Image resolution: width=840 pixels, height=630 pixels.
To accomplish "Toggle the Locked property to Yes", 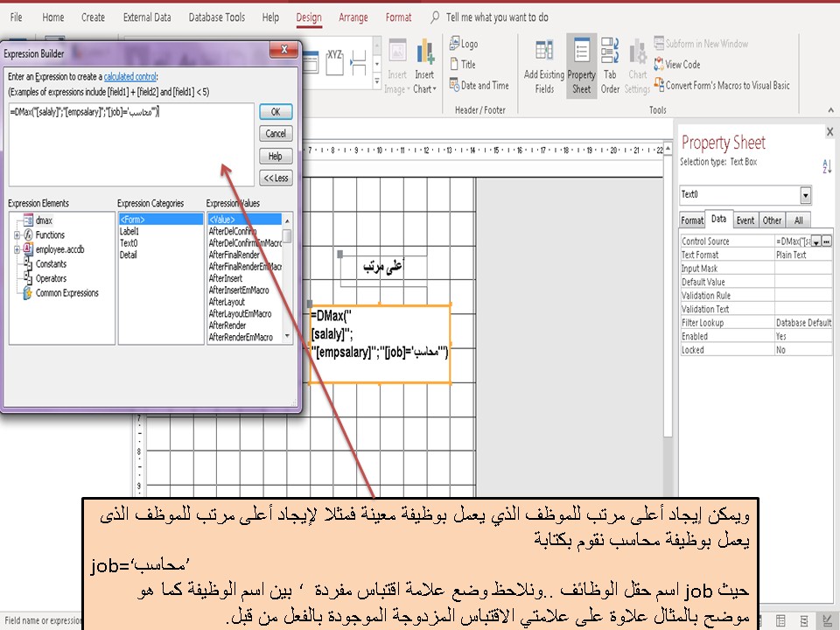I will (783, 349).
